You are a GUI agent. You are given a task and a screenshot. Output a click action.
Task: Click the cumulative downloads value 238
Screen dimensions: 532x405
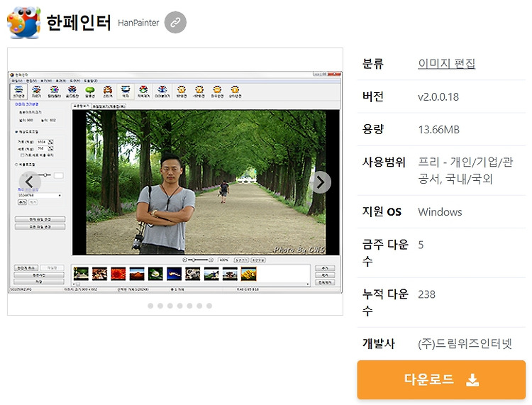(x=426, y=294)
